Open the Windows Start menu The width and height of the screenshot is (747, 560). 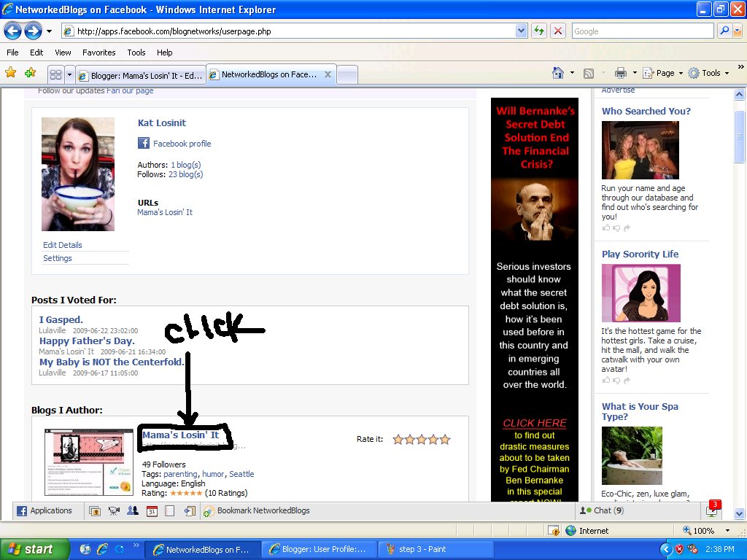tap(34, 549)
